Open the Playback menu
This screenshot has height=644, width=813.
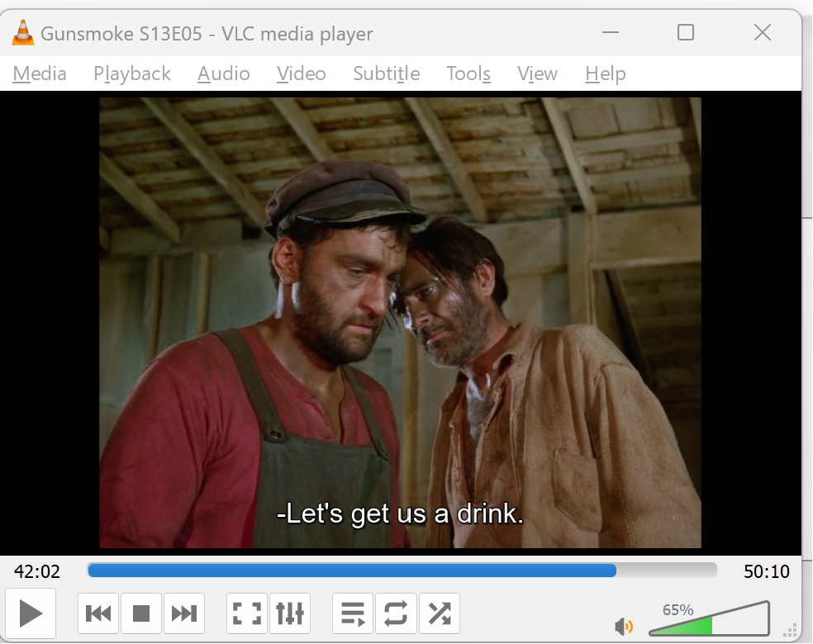tap(132, 73)
